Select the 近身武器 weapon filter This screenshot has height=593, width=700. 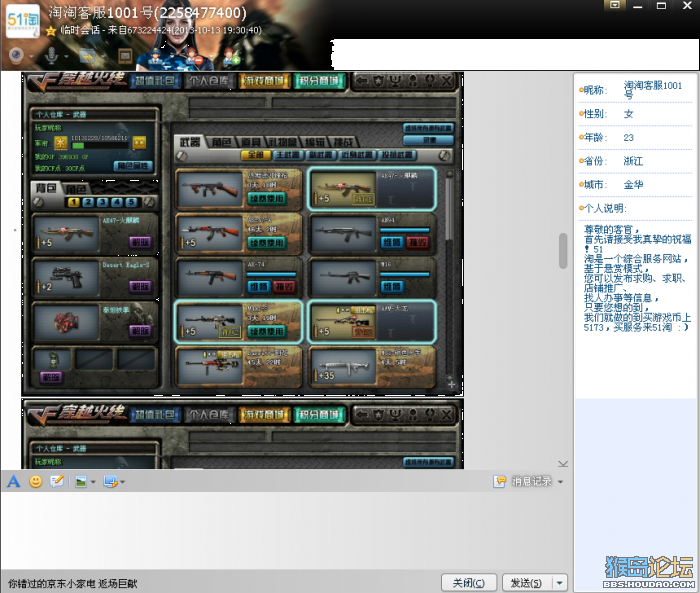click(x=357, y=155)
